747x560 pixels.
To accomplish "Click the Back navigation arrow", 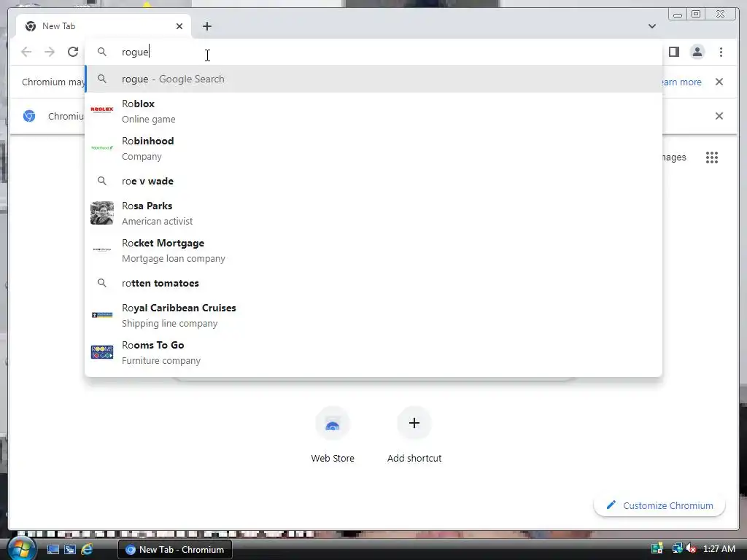I will coord(26,52).
